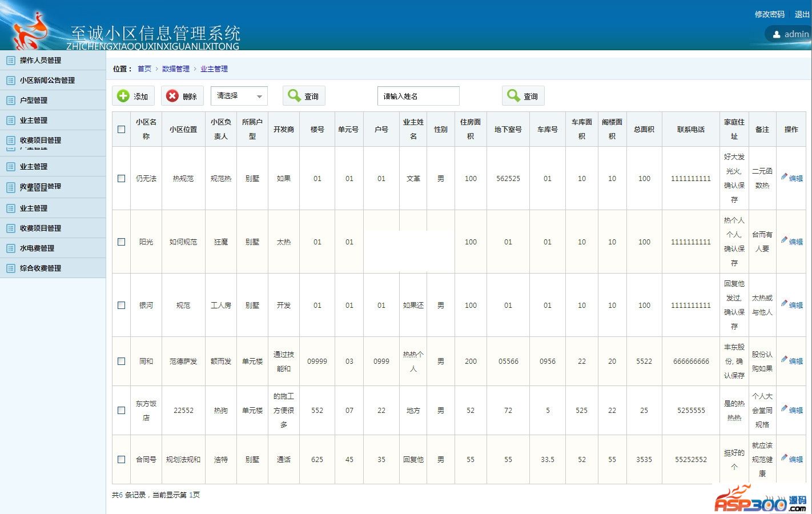Check the checkbox for the 同和 row
Image resolution: width=812 pixels, height=514 pixels.
121,361
